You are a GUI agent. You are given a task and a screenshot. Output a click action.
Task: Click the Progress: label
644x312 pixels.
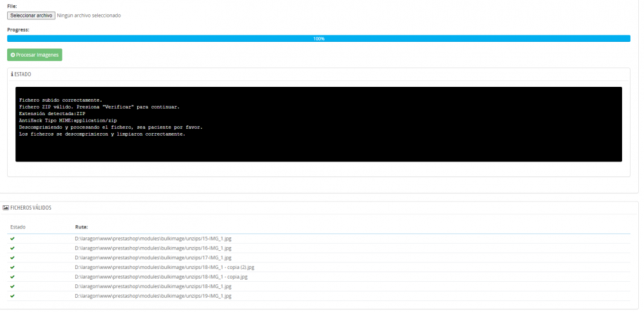coord(18,30)
